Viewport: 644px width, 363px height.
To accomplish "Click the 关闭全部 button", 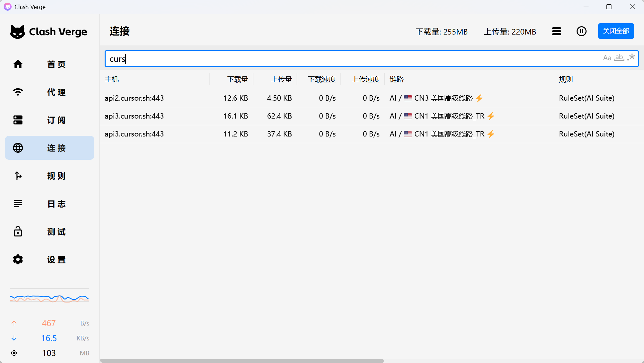I will pos(616,31).
